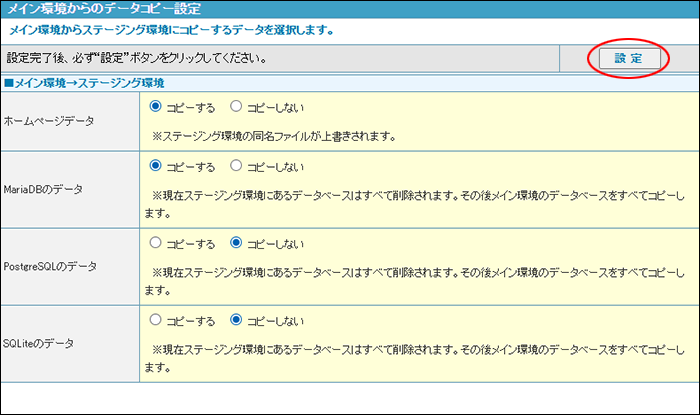Click the 設定完了後 instruction text

135,58
